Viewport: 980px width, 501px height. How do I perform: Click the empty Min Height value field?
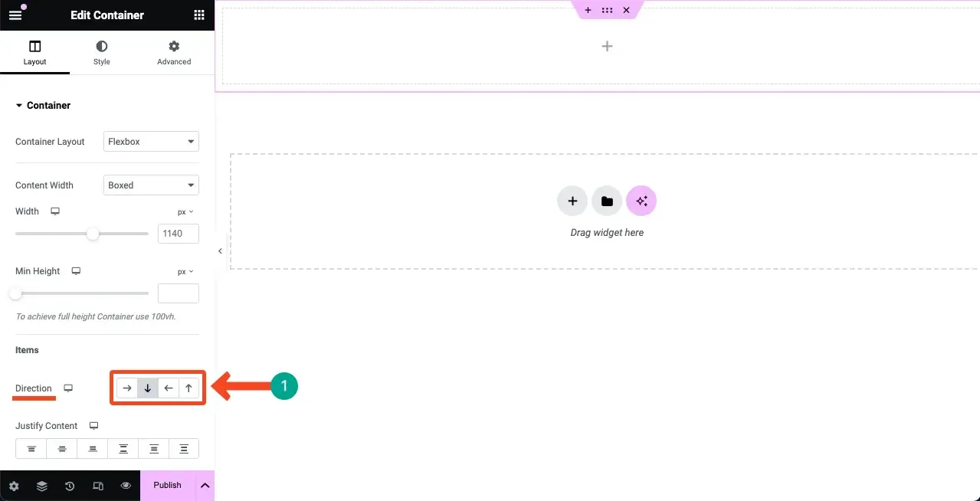179,293
